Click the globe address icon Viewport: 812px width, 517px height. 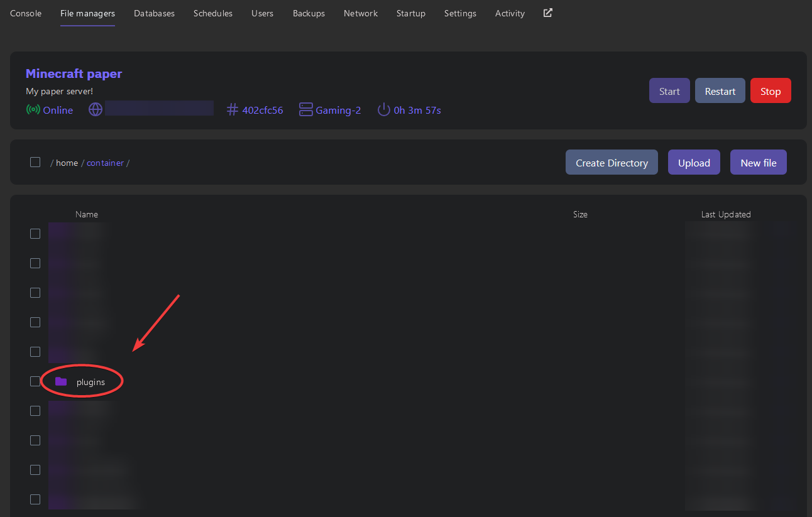coord(96,110)
